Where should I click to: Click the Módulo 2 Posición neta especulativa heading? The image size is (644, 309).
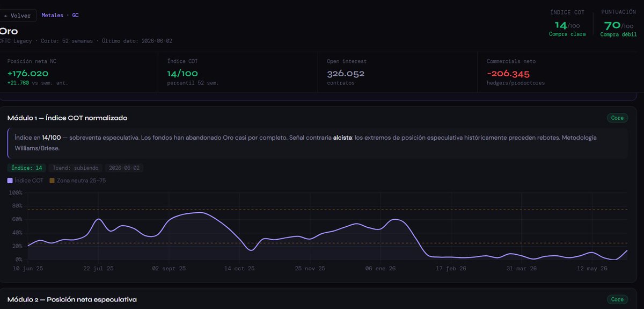click(x=72, y=299)
